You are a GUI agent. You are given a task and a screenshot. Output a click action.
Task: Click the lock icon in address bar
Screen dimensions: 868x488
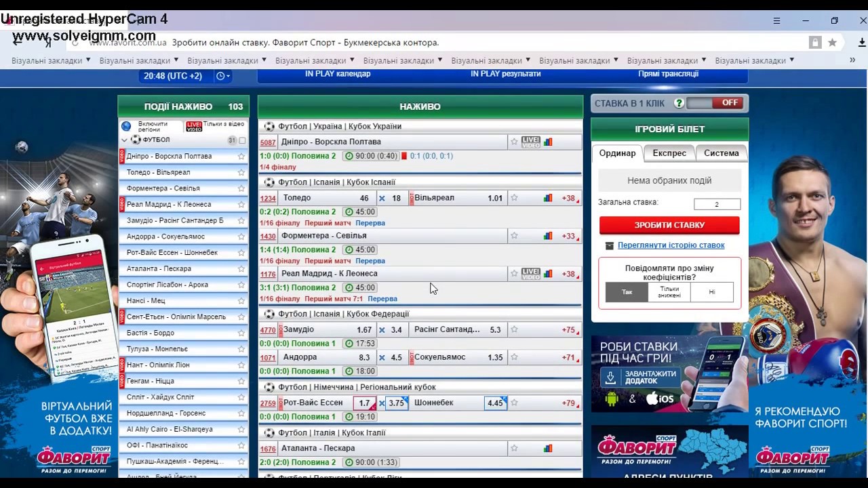point(815,42)
